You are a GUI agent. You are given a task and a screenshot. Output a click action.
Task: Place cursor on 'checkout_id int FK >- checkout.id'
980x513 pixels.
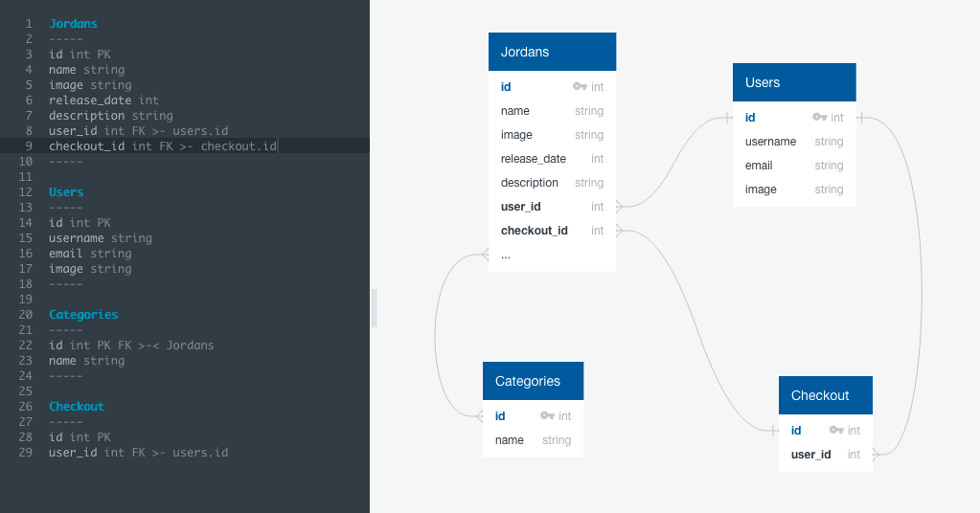[x=163, y=146]
